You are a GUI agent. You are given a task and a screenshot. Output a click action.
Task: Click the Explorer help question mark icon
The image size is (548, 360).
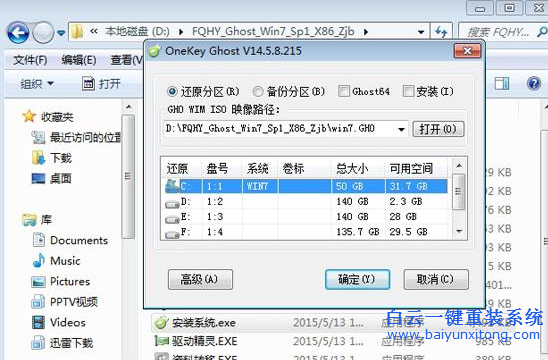pyautogui.click(x=534, y=84)
